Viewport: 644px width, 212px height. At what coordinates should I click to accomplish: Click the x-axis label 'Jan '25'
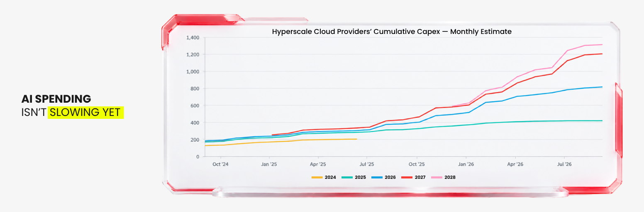click(269, 164)
